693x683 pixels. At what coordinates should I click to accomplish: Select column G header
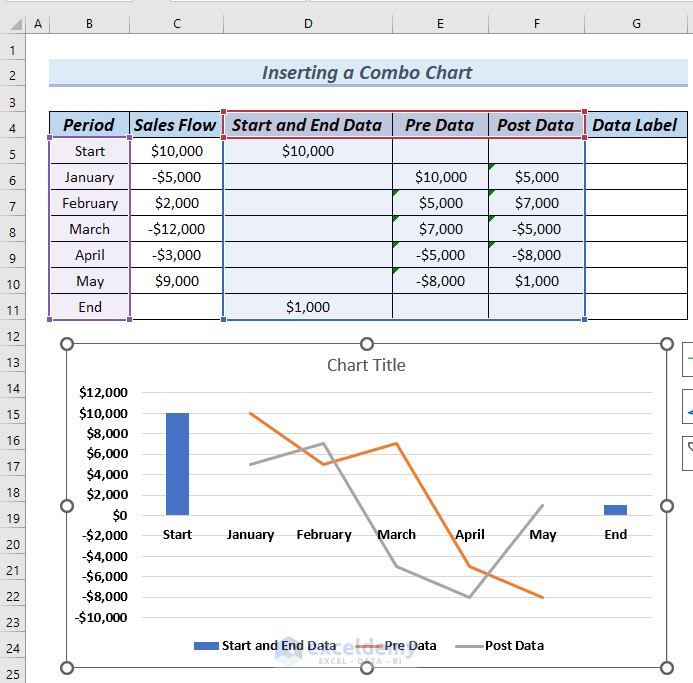pyautogui.click(x=636, y=23)
